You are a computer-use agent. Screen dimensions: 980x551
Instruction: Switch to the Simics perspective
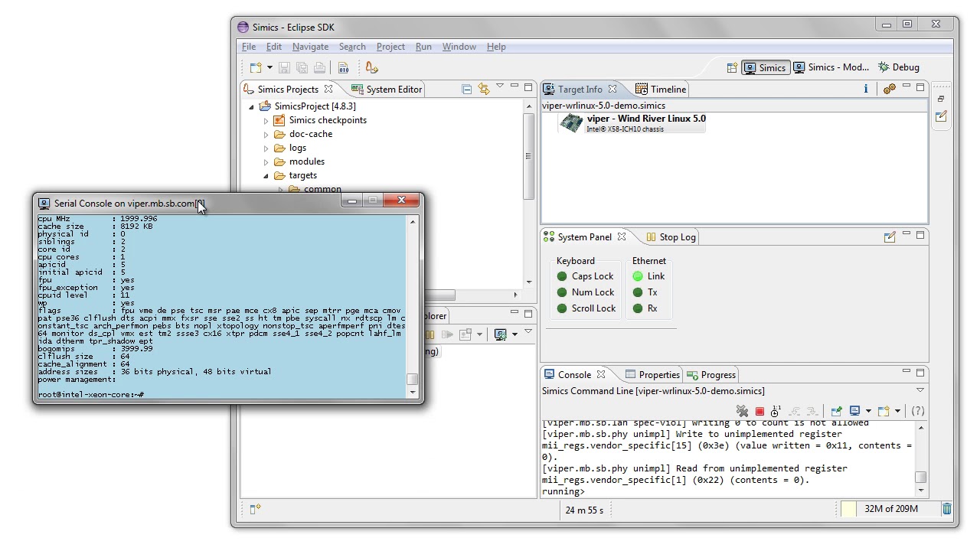pos(765,67)
